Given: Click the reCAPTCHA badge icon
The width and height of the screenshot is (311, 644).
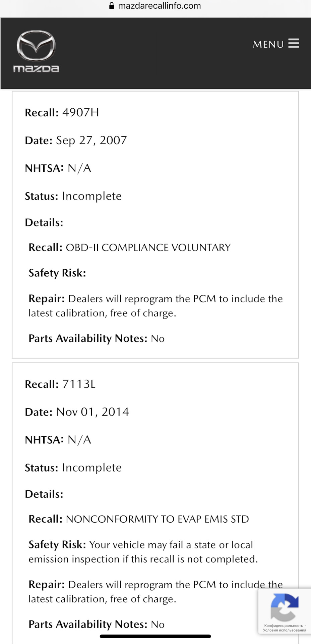Looking at the screenshot, I should (285, 607).
